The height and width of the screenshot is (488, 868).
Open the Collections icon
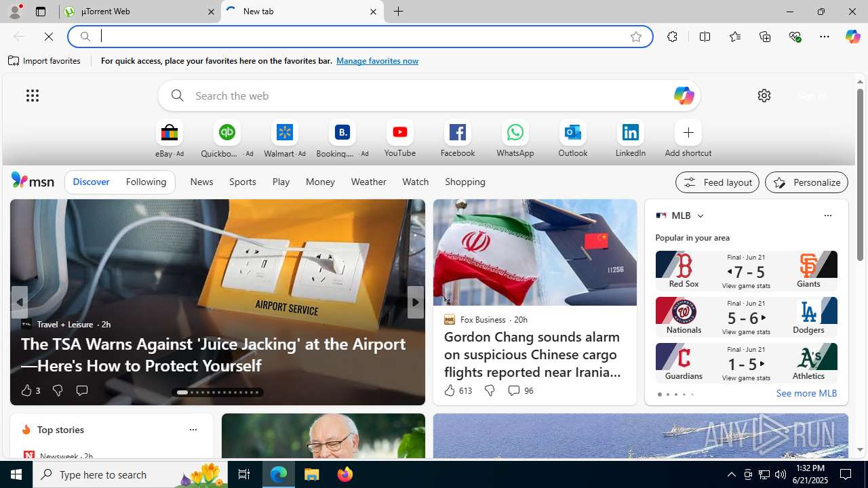pos(765,37)
